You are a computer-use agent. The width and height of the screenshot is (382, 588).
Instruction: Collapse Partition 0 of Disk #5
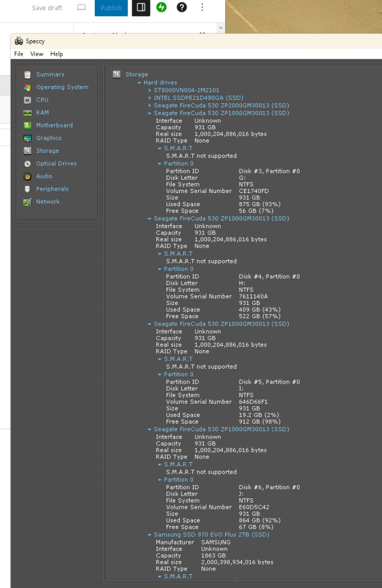pos(160,374)
